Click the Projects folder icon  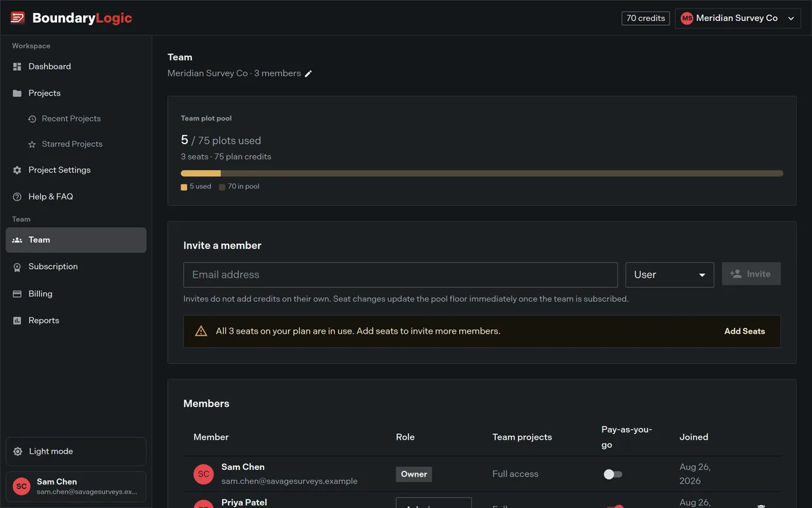(17, 93)
